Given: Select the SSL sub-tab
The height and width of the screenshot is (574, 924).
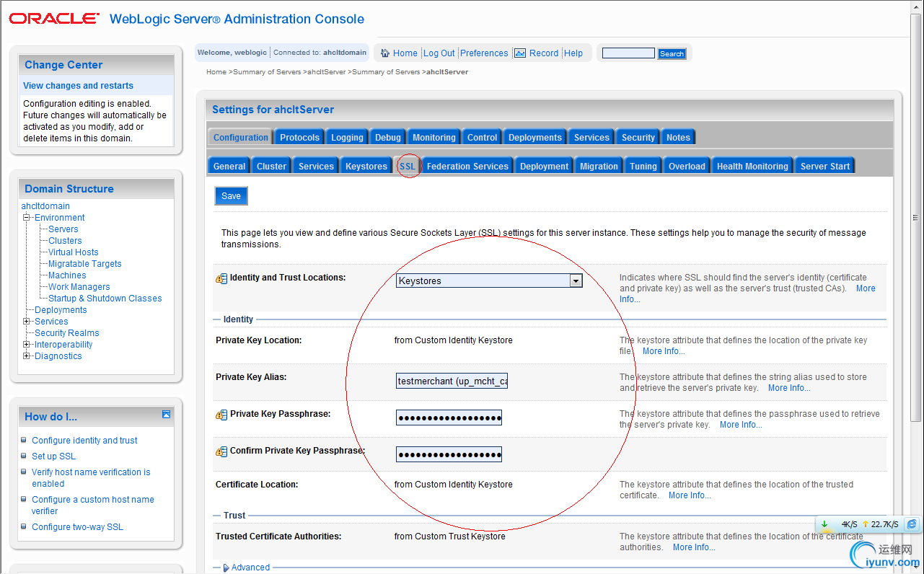Looking at the screenshot, I should click(x=408, y=167).
